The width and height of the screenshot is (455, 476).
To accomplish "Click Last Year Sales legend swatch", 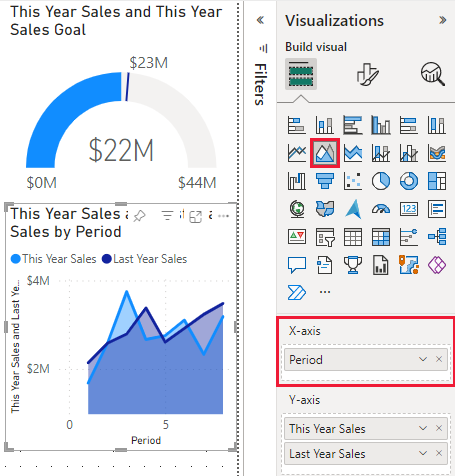I will click(x=107, y=259).
